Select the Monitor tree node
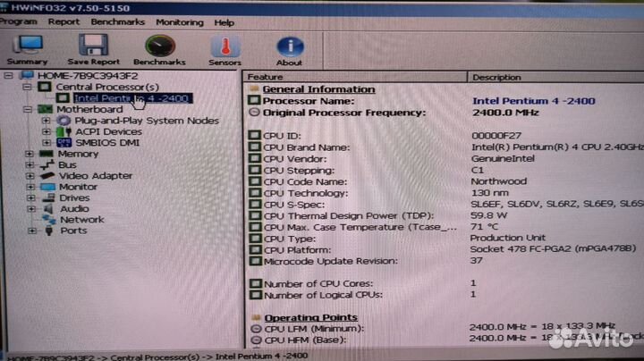Viewport: 644px width, 361px height. (78, 187)
